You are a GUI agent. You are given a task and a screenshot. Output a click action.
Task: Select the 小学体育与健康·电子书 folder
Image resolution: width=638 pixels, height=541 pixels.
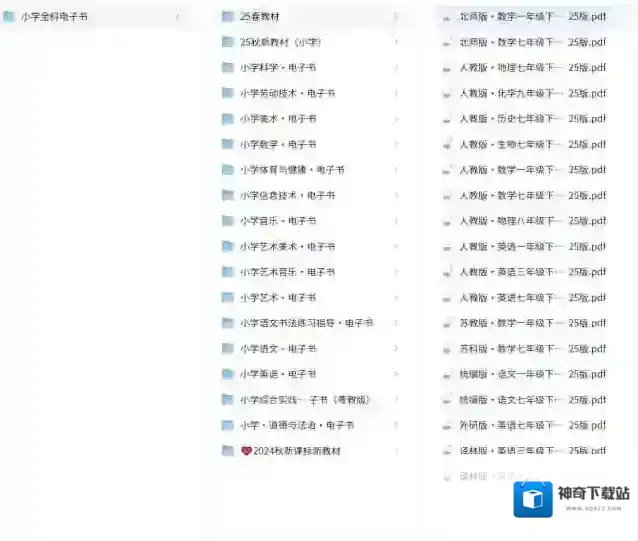pyautogui.click(x=292, y=170)
